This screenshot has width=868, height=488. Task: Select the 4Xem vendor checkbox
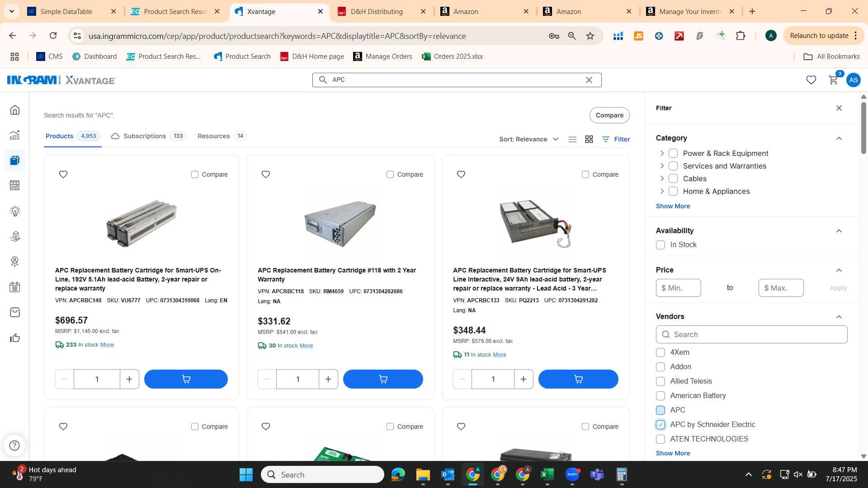pos(660,352)
